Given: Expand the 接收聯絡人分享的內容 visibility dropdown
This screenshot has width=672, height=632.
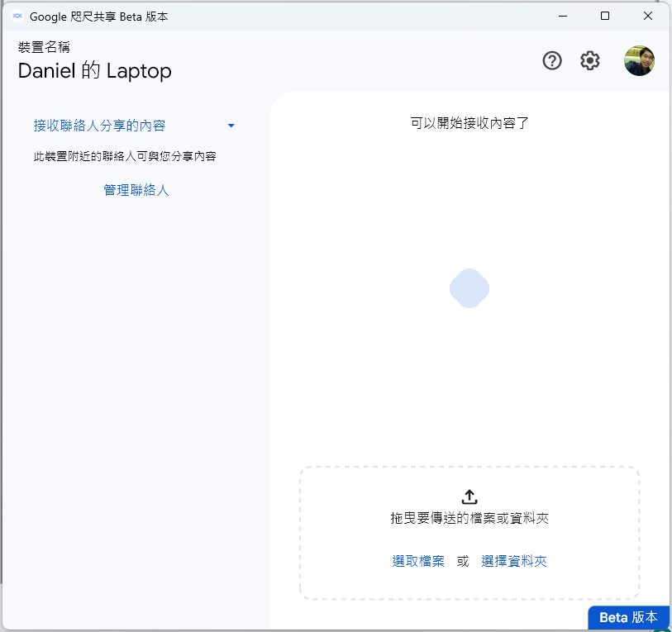Looking at the screenshot, I should click(134, 126).
